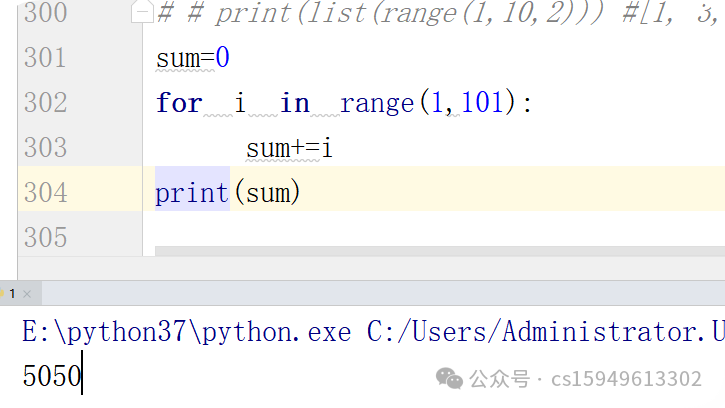Click loop variable 'i' on line 302
Viewport: 725px width, 408px height.
(240, 103)
